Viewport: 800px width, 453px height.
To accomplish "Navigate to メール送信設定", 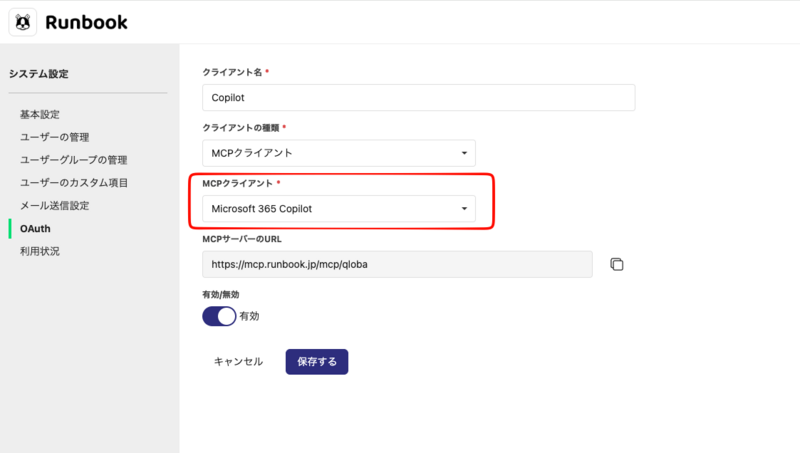I will point(55,206).
